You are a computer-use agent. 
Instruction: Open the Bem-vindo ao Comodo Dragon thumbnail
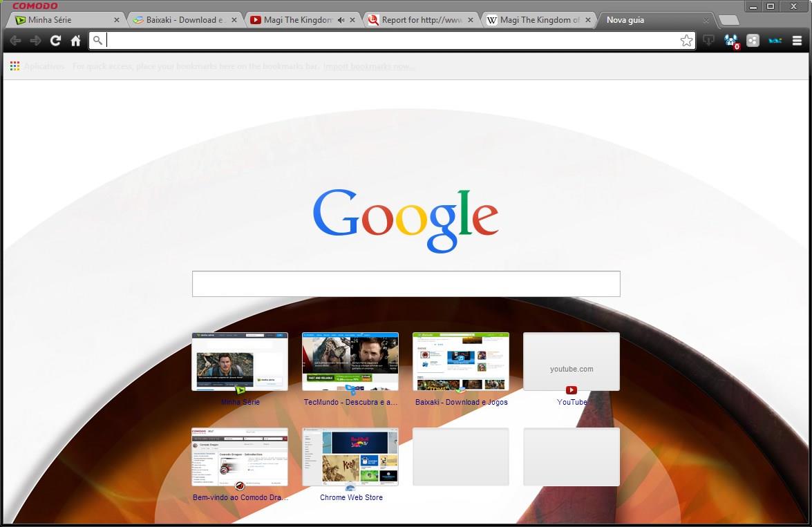(240, 457)
